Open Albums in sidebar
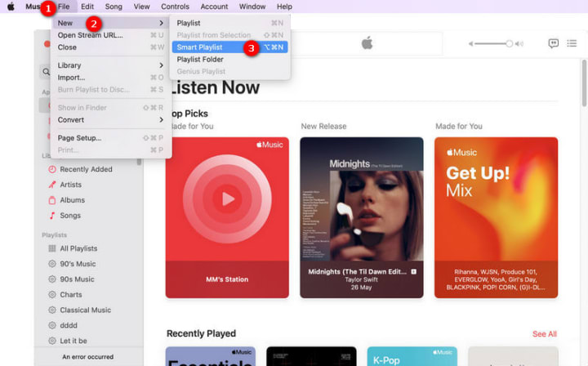 point(73,200)
